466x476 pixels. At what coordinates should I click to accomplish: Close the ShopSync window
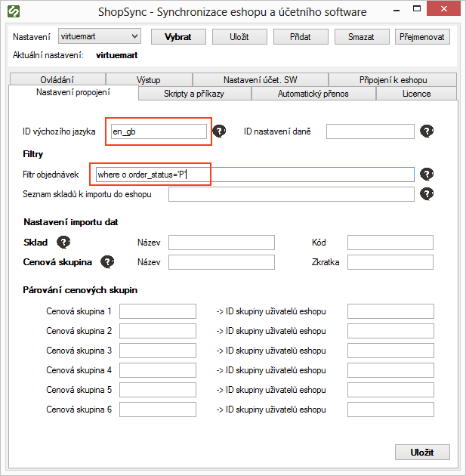[x=444, y=8]
